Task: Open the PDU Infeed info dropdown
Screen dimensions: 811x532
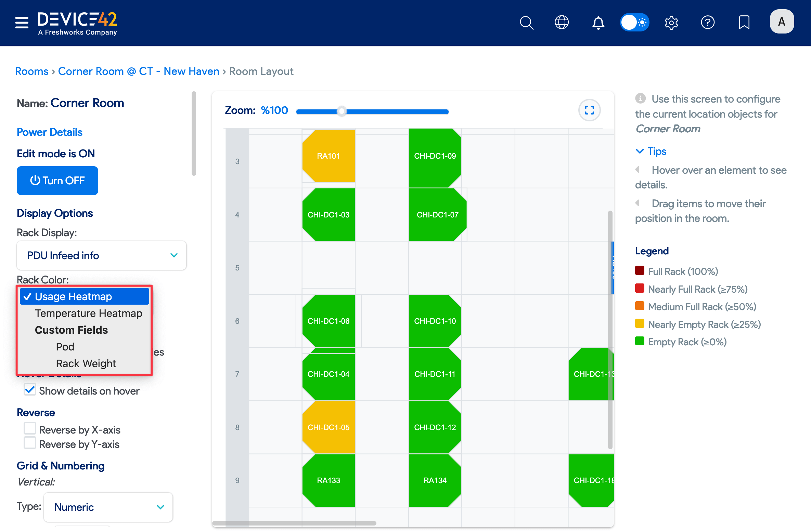Action: tap(102, 255)
